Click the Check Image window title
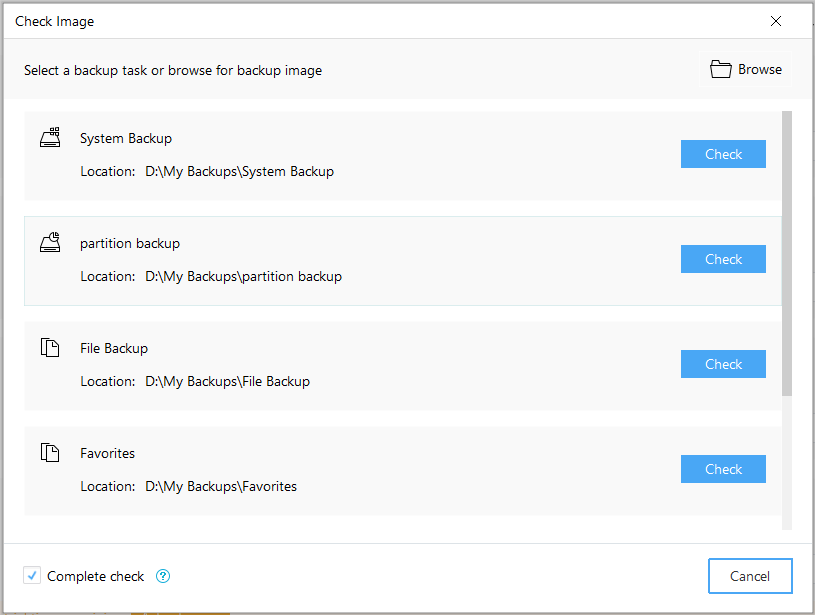815x615 pixels. [55, 21]
